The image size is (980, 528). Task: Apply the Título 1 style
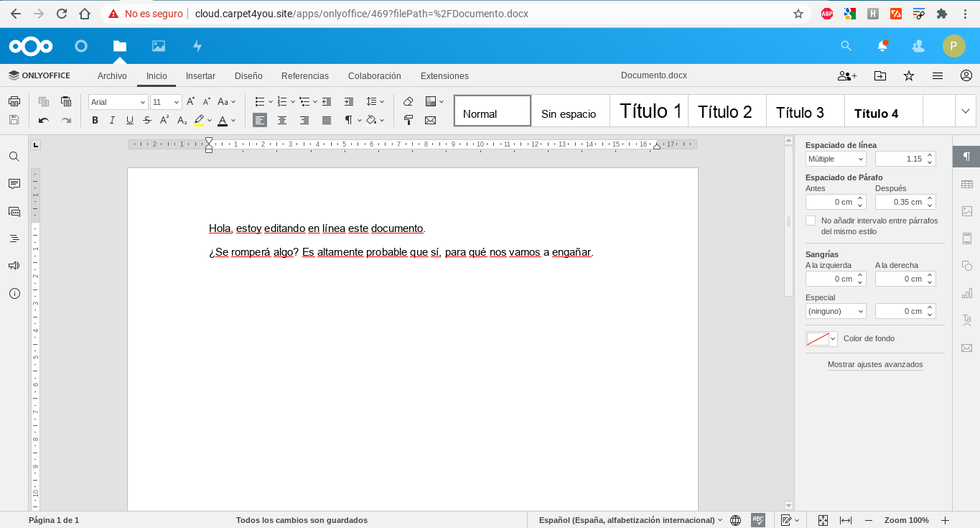(x=649, y=111)
